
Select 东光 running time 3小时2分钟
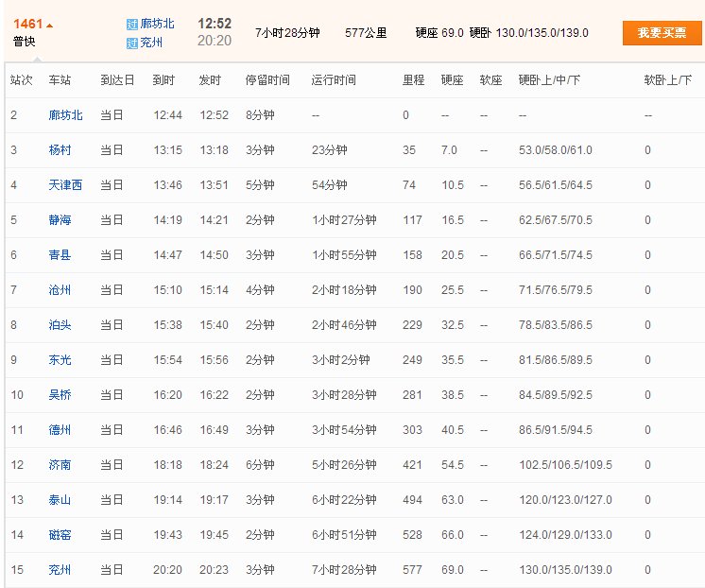click(x=341, y=360)
